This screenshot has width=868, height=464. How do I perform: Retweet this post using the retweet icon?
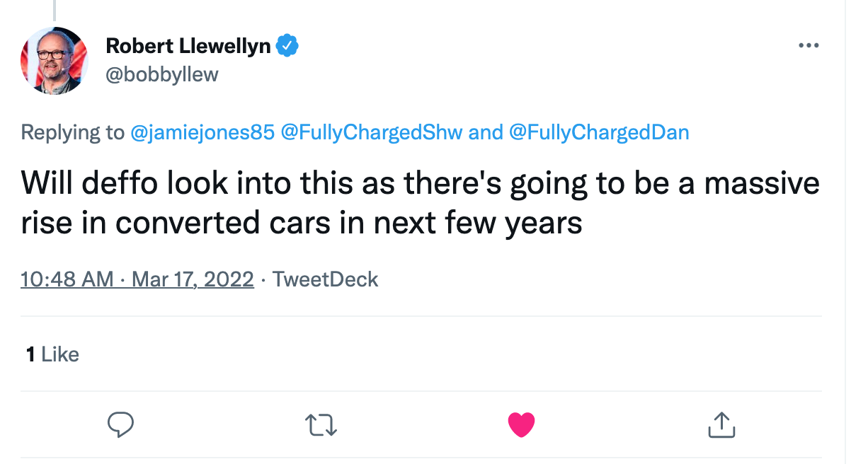[x=321, y=425]
